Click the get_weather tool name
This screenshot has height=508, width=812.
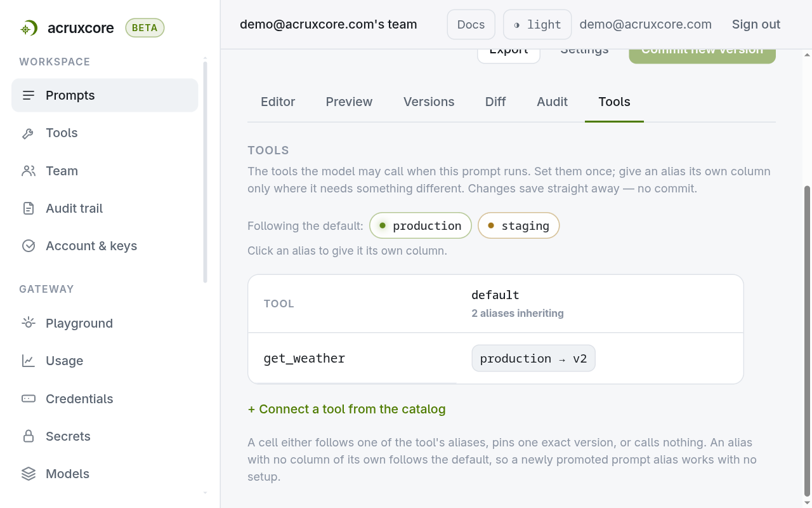click(304, 358)
